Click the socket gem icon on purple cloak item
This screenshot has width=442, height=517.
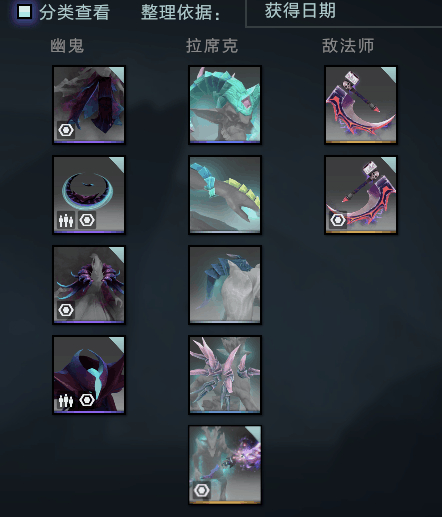coord(66,130)
